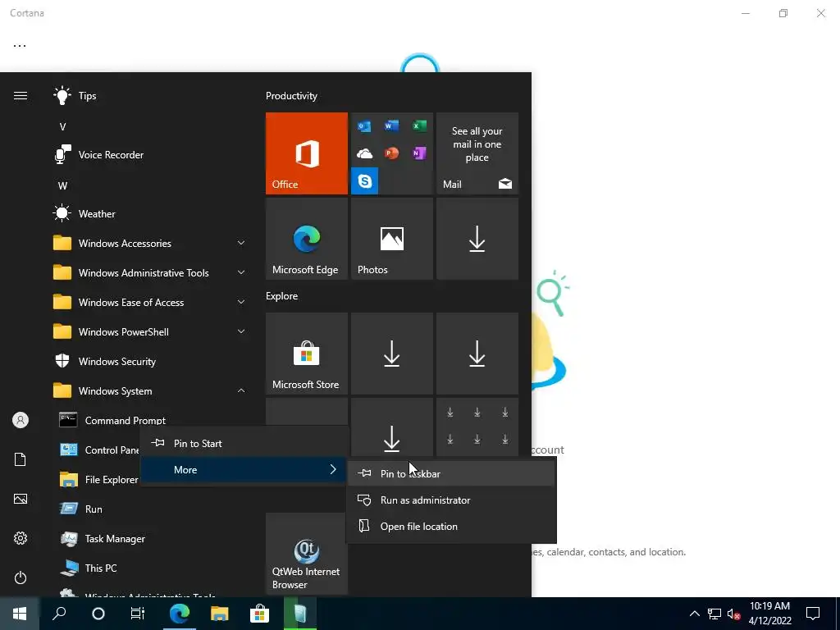Open Settings gear in Start sidebar
Viewport: 840px width, 630px height.
click(x=21, y=538)
